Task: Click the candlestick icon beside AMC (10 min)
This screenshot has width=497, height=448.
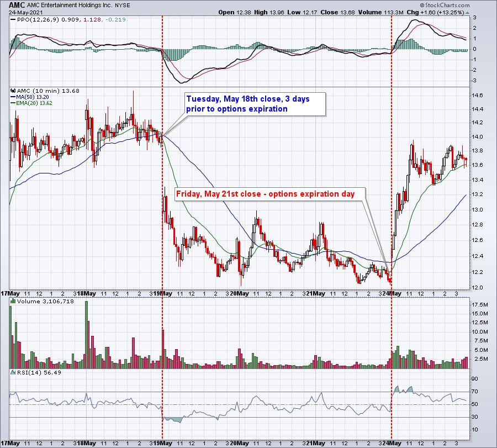Action: [x=13, y=91]
